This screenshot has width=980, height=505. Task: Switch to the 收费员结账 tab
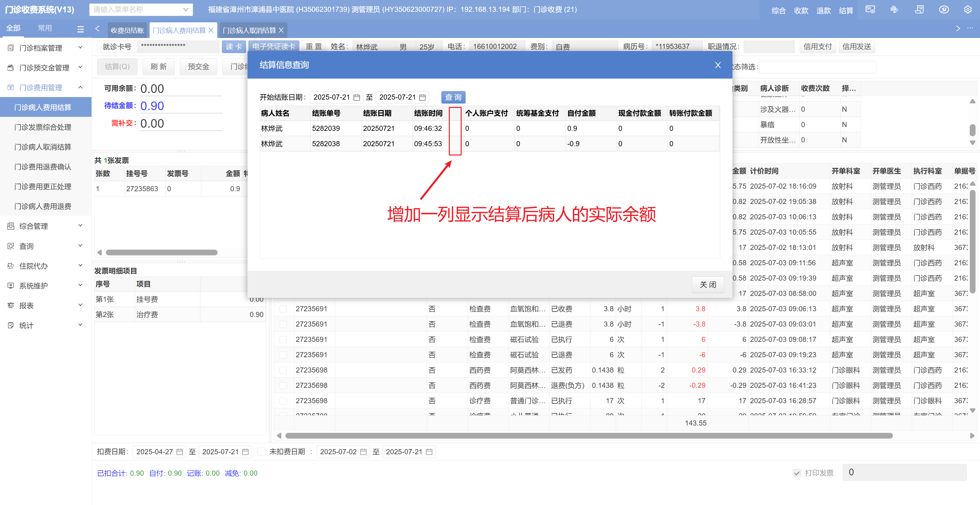tap(127, 30)
